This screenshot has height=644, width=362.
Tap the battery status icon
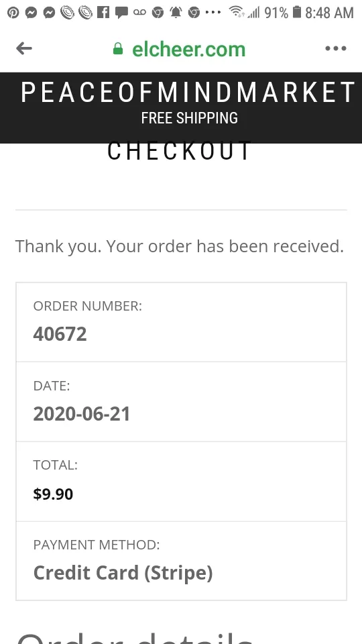point(297,12)
